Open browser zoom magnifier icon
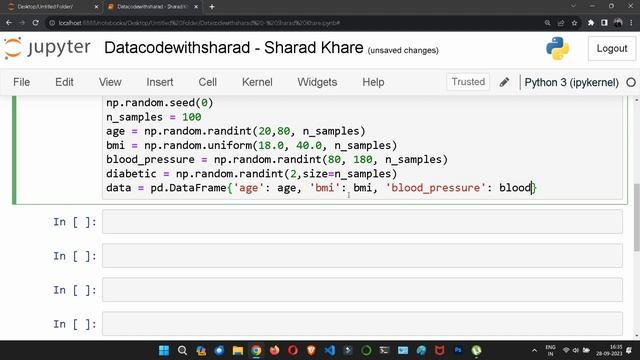Screen dimensions: 640x360 (547, 23)
